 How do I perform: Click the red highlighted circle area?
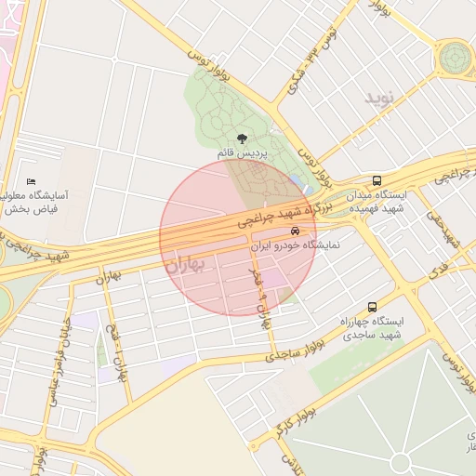click(238, 238)
